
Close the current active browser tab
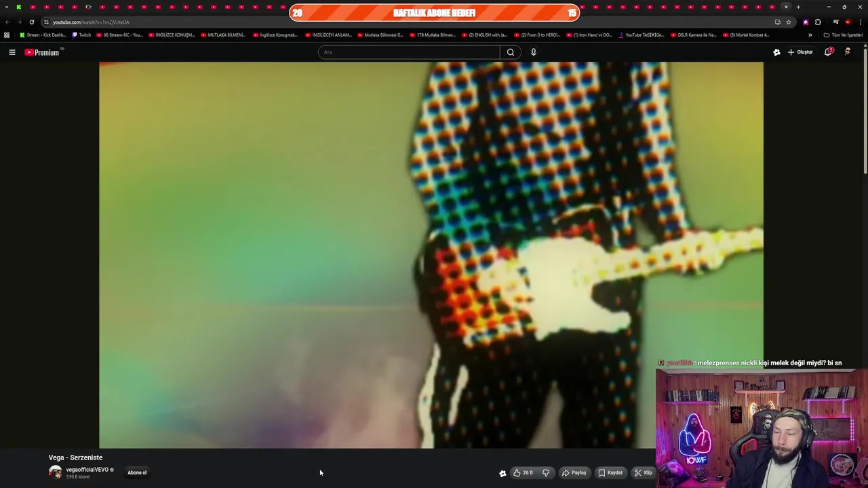coord(786,7)
